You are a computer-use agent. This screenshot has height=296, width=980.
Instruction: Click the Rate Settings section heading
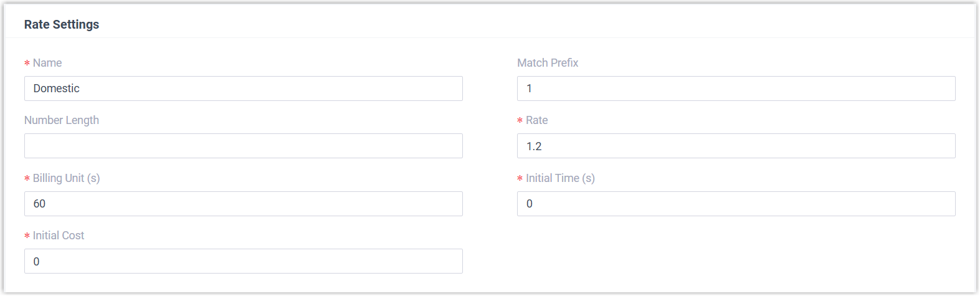click(62, 24)
